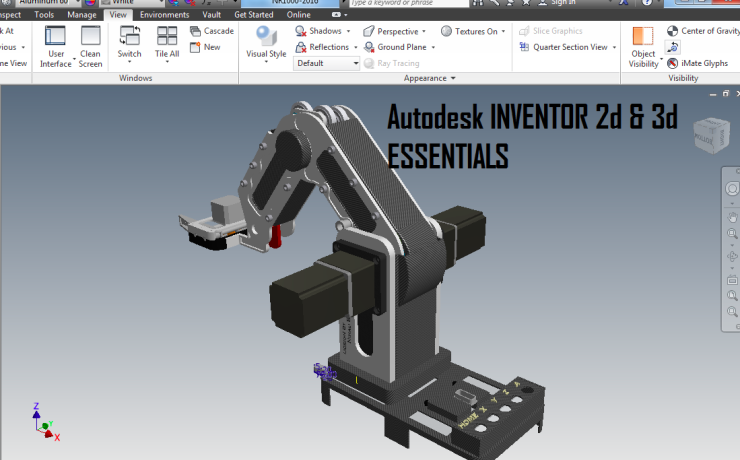Select the Look At tool in navigation bar
This screenshot has width=740, height=460.
pos(732,280)
